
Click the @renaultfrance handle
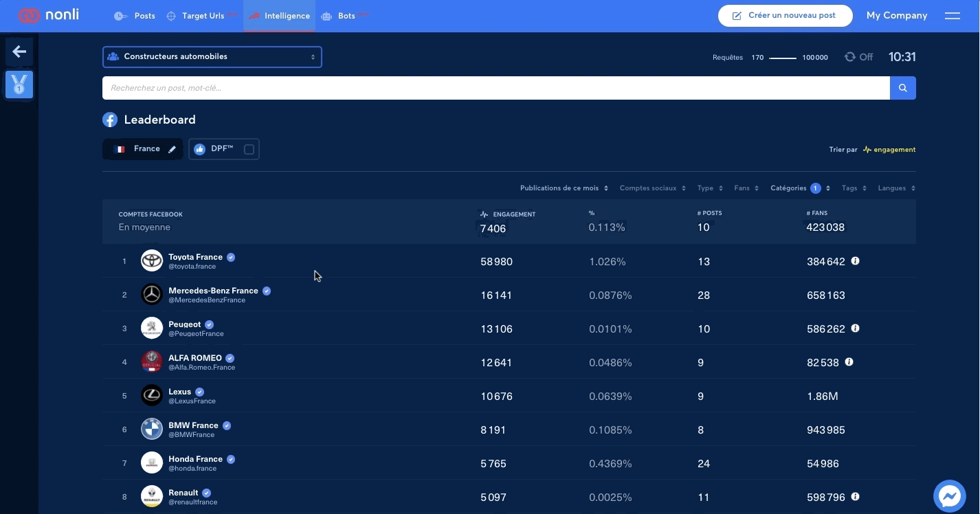193,502
